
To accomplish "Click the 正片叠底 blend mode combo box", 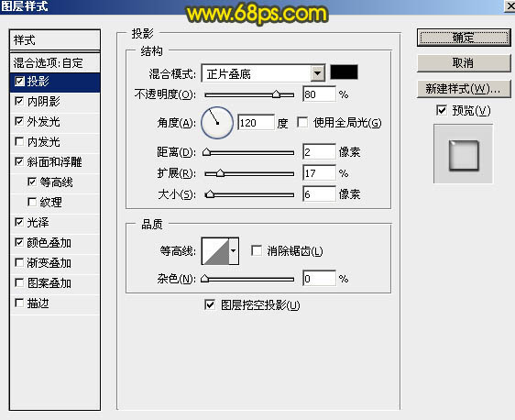I will click(x=263, y=73).
